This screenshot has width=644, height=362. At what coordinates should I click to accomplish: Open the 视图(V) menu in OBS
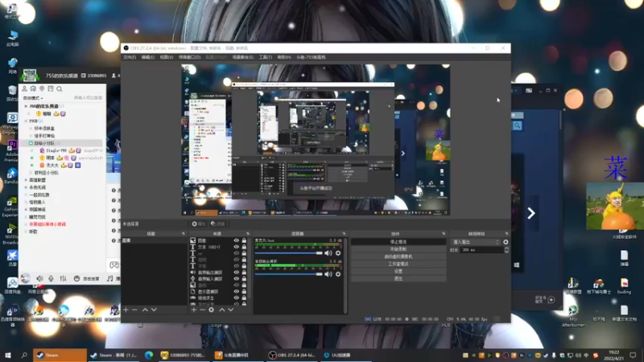point(167,57)
